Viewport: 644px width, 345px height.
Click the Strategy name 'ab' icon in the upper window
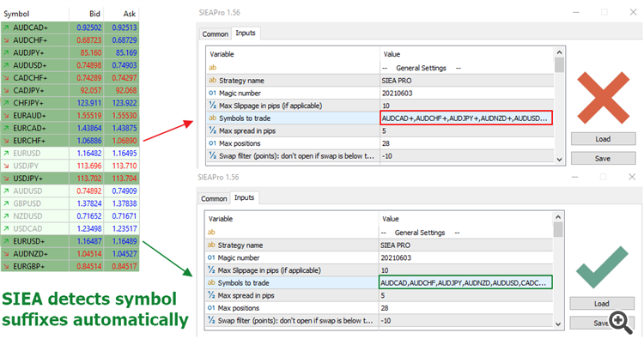tap(212, 80)
